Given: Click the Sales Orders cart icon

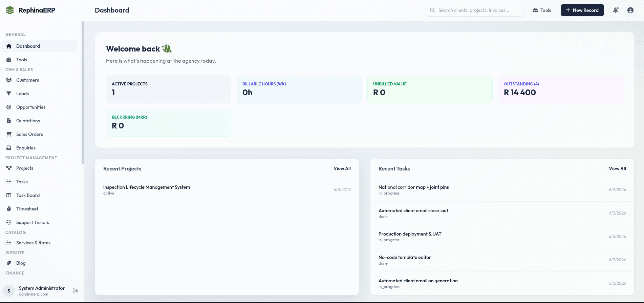Looking at the screenshot, I should coord(9,134).
